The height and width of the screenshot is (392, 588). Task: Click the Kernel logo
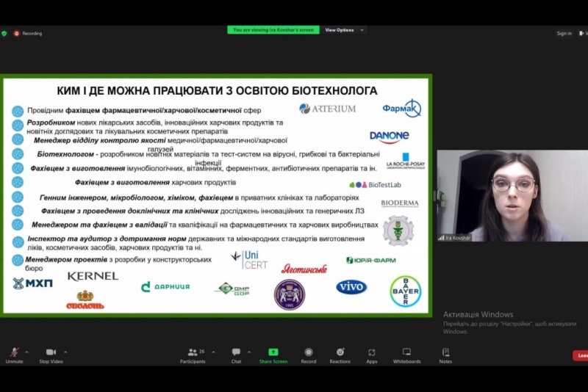point(93,276)
